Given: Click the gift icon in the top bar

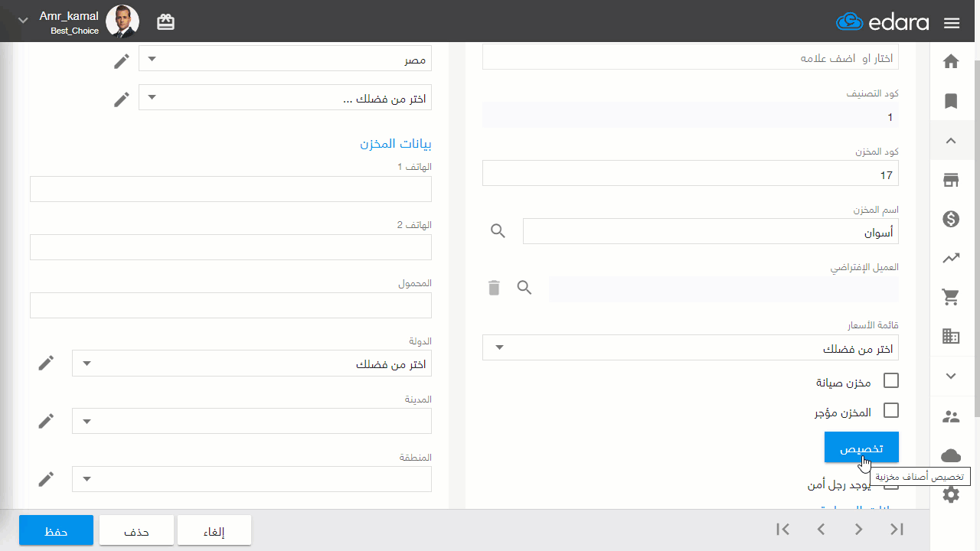Looking at the screenshot, I should (165, 22).
